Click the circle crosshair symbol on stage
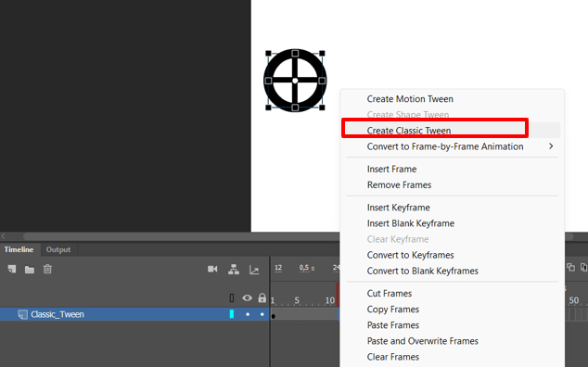The image size is (588, 367). [x=295, y=81]
